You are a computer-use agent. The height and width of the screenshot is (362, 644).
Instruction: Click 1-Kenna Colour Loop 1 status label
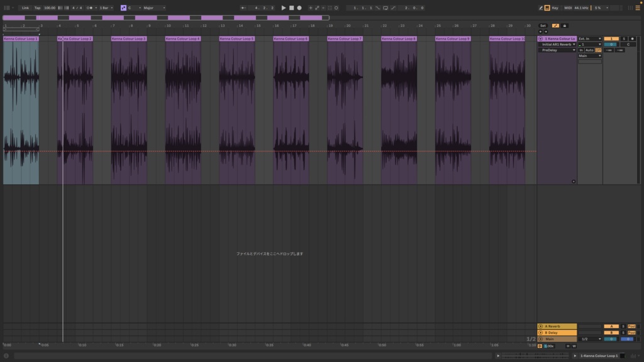pyautogui.click(x=599, y=356)
